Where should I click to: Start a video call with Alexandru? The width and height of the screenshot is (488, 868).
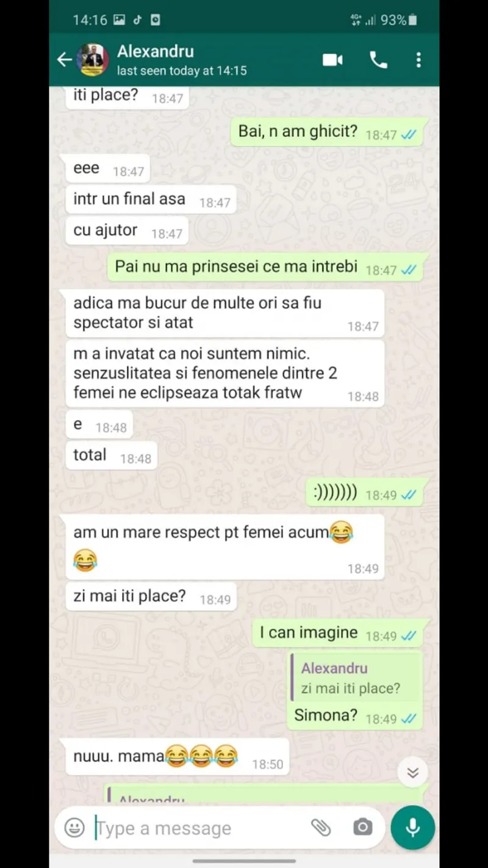pyautogui.click(x=332, y=60)
